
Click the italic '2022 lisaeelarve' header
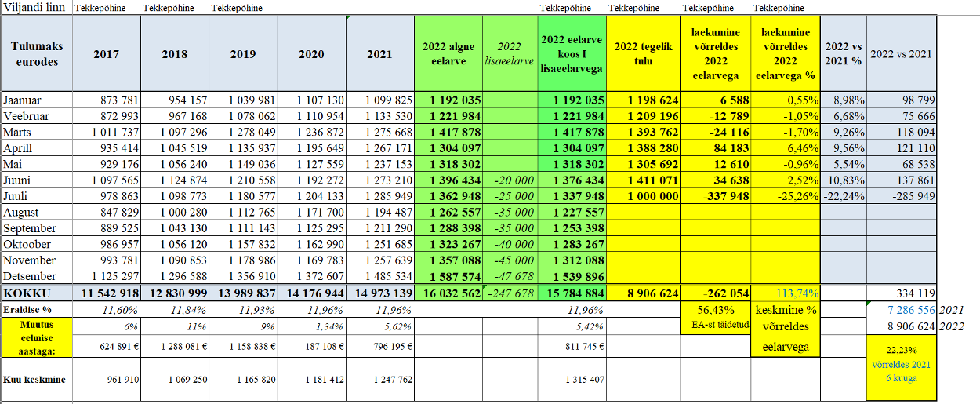pos(510,54)
